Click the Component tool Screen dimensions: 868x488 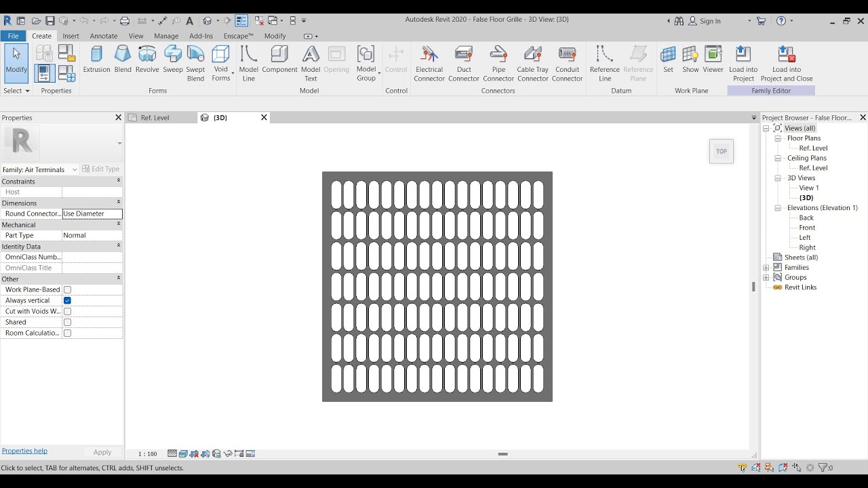[279, 59]
